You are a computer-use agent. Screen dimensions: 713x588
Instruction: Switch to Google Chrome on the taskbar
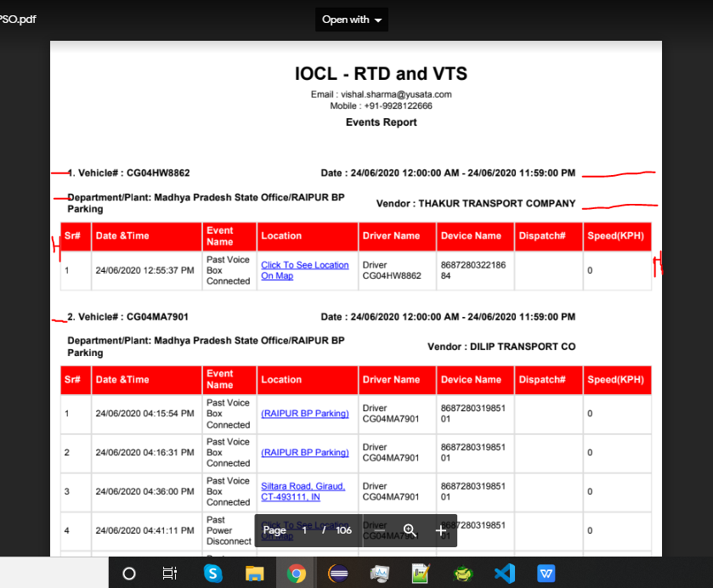coord(297,574)
